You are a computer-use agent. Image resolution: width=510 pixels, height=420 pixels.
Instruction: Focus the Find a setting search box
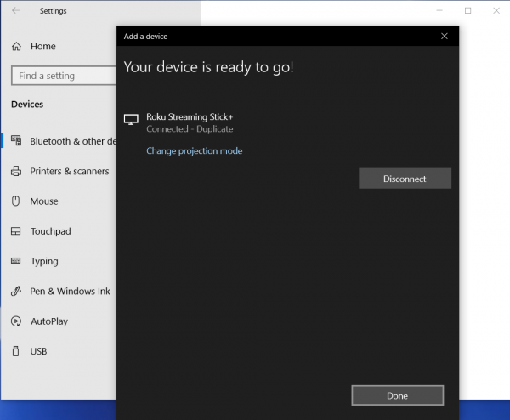click(64, 76)
